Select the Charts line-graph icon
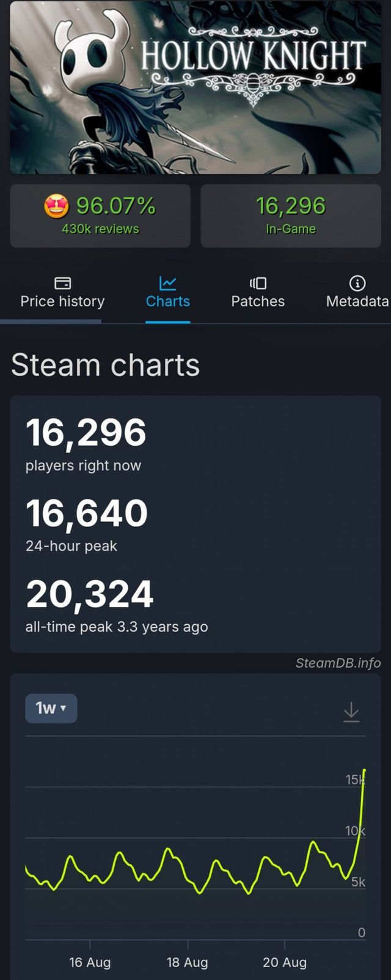This screenshot has width=391, height=980. click(x=168, y=283)
